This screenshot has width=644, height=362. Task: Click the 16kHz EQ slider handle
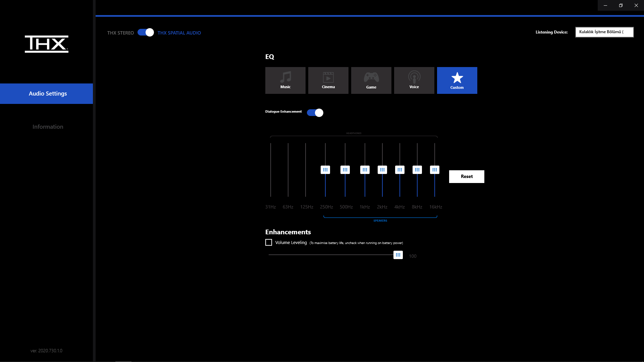tap(434, 170)
